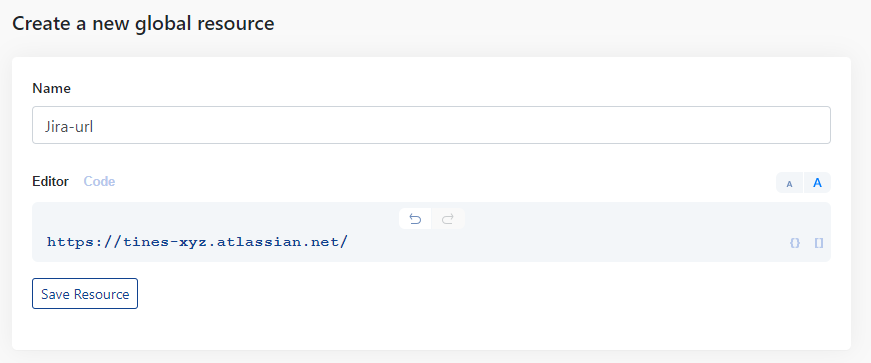Shrink editor text with the smaller A button
Screen dimensions: 871x363
click(789, 183)
